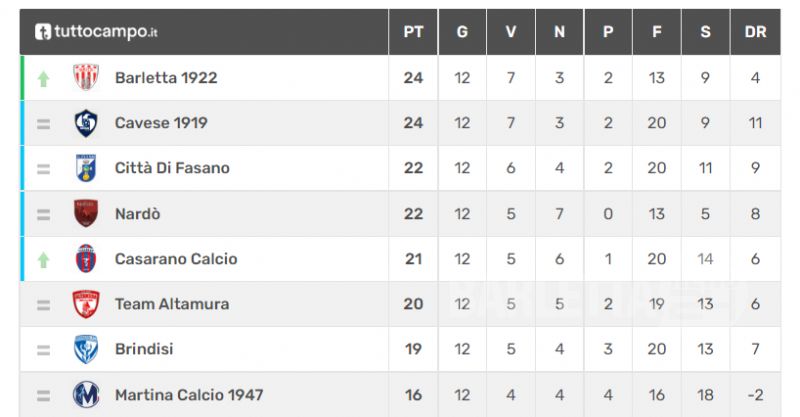Click the Martina Calcio 1947 crest
The width and height of the screenshot is (800, 417).
86,395
